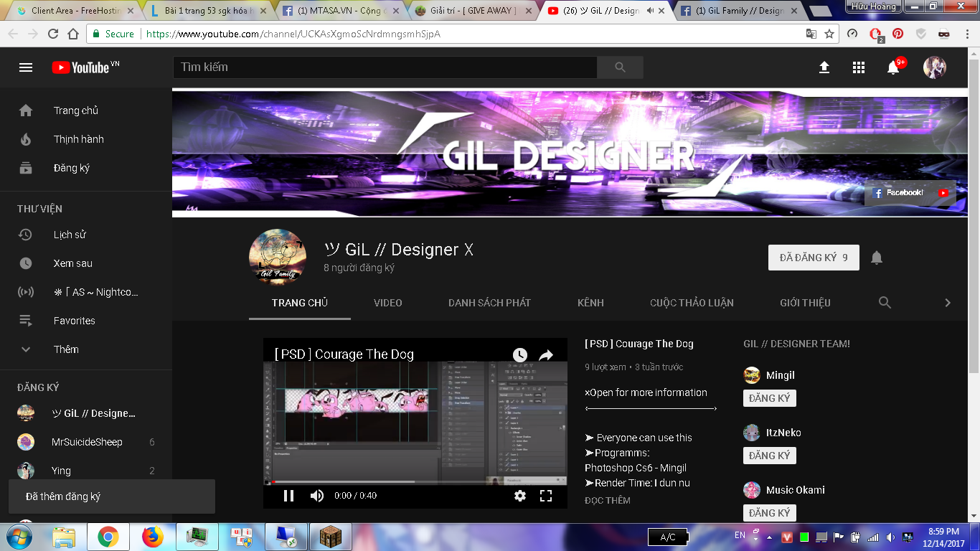The image size is (980, 551).
Task: Reload the page
Action: (x=53, y=34)
